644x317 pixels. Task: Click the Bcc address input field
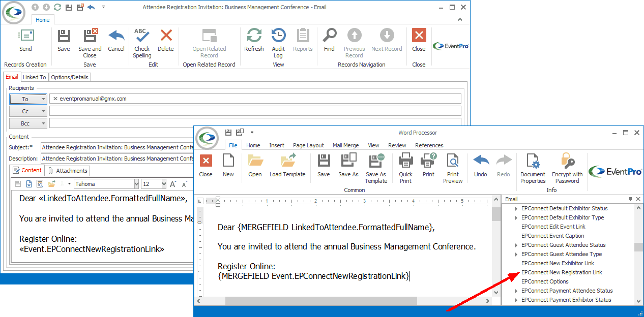tap(255, 123)
